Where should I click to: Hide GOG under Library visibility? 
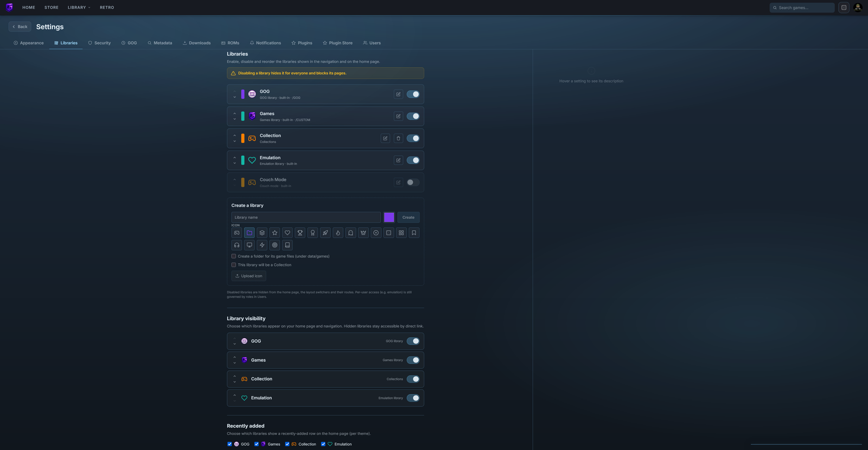(413, 341)
